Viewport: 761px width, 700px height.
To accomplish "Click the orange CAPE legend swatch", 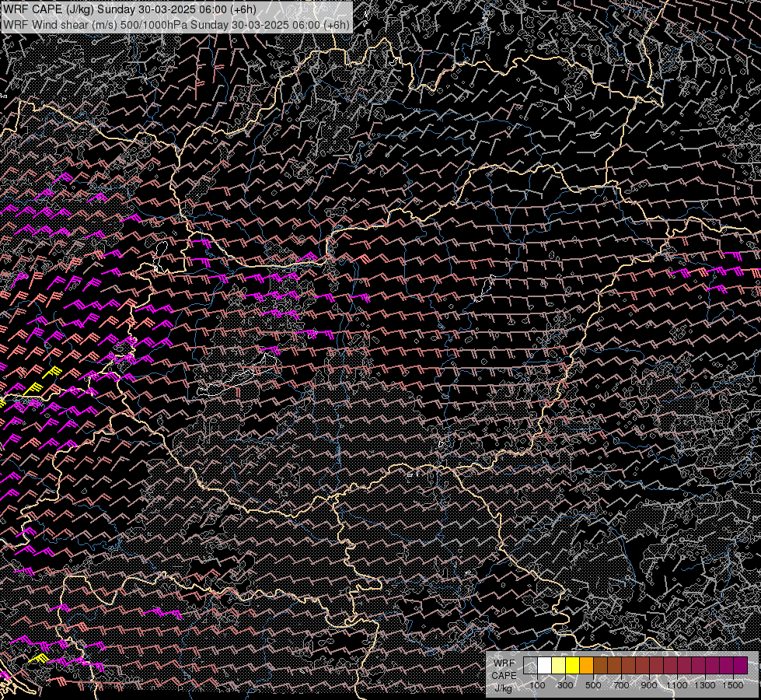I will tap(586, 666).
